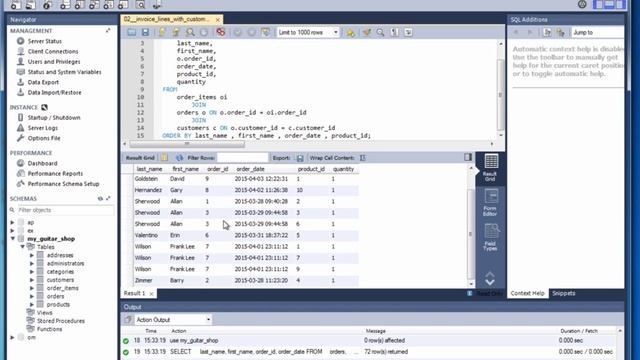Commit the transaction icon
Image resolution: width=640 pixels, height=360 pixels.
coord(238,32)
